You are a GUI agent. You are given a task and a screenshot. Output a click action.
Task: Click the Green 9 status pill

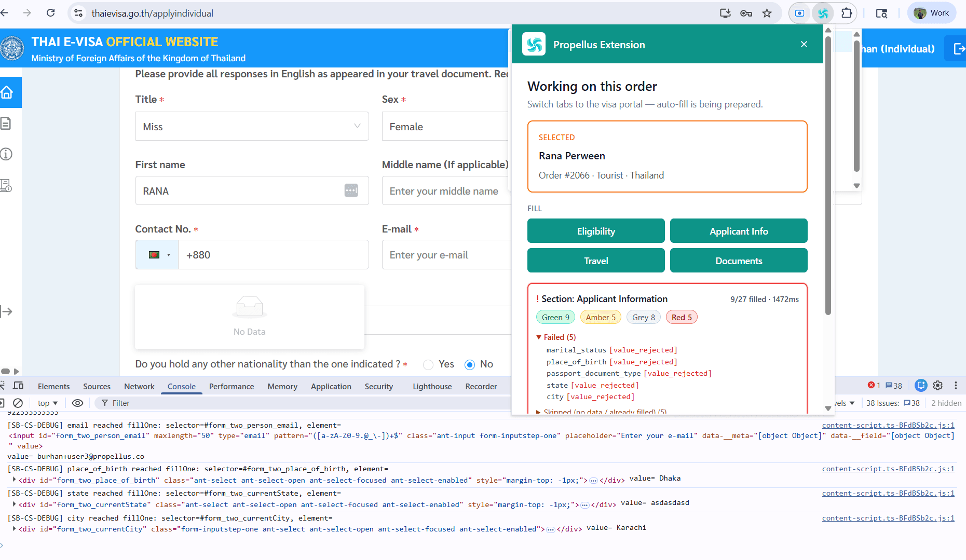pos(555,317)
